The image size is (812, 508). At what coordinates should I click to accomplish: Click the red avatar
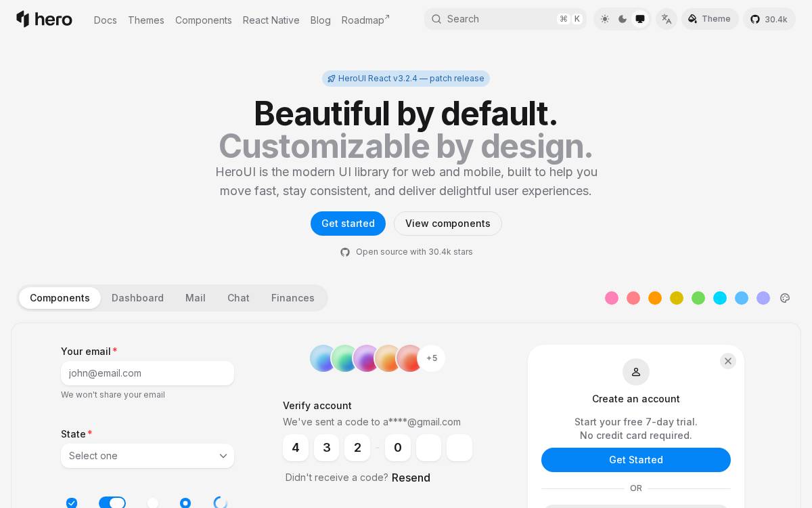tap(409, 358)
